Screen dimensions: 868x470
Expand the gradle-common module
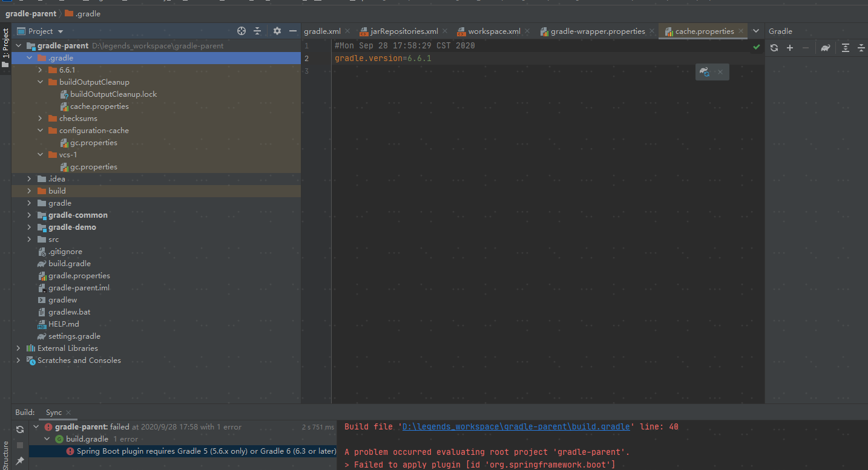(x=29, y=215)
